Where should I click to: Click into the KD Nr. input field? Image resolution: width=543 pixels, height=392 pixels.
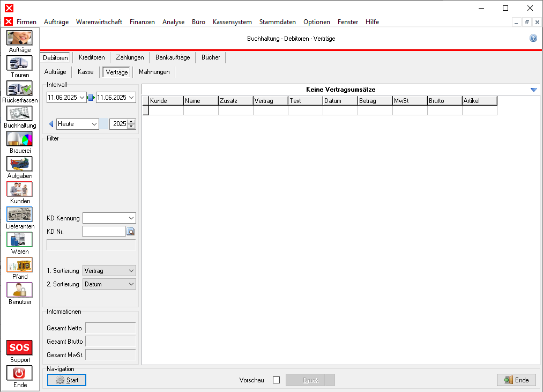[x=103, y=232]
